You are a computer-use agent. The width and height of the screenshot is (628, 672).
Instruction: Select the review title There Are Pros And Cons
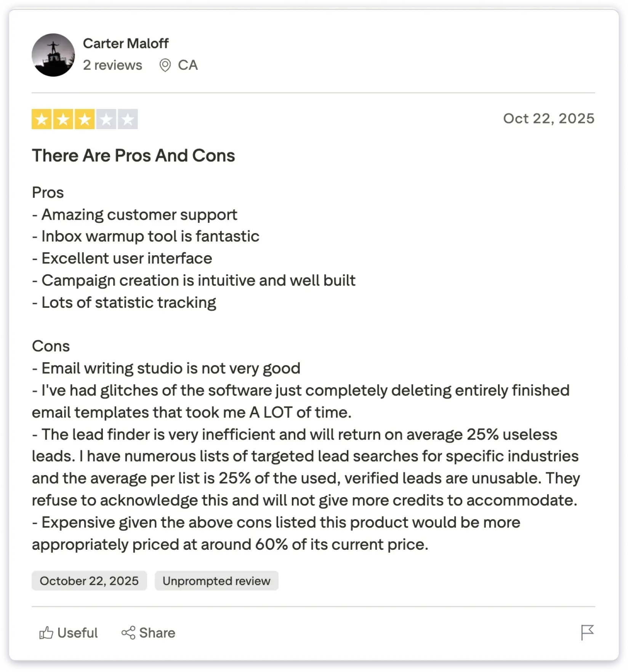(133, 155)
